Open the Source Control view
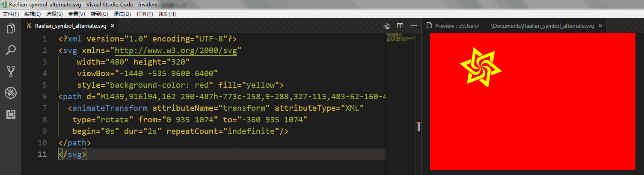This screenshot has height=175, width=644. click(x=11, y=71)
